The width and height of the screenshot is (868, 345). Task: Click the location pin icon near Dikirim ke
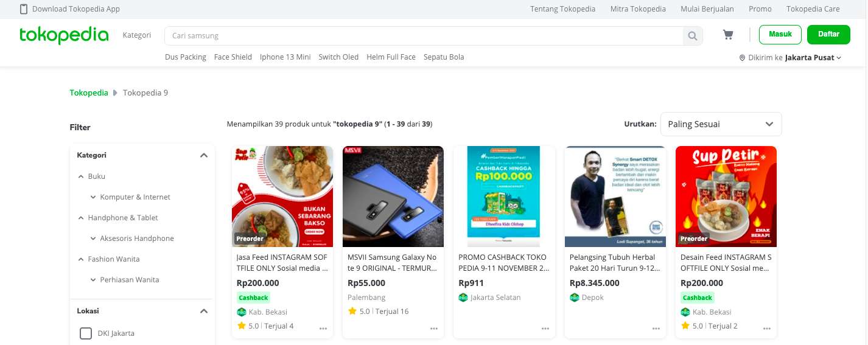coord(743,58)
